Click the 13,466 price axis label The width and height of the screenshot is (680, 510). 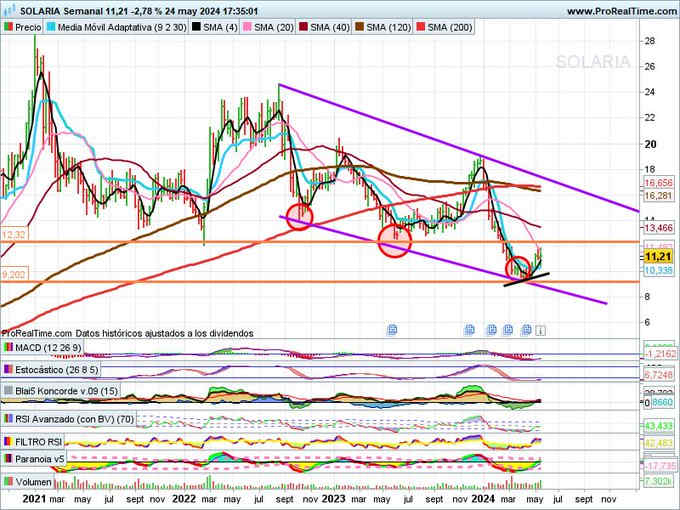[x=658, y=228]
